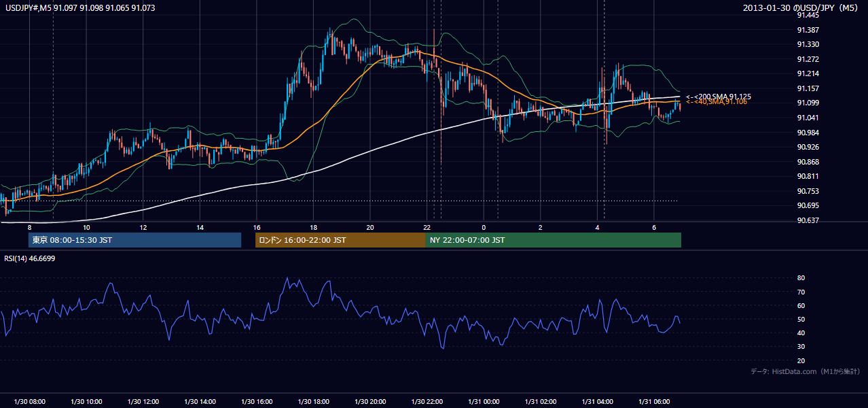Click hour mark 0 under the price chart
Viewport: 868px width, 408px height.
coord(484,227)
